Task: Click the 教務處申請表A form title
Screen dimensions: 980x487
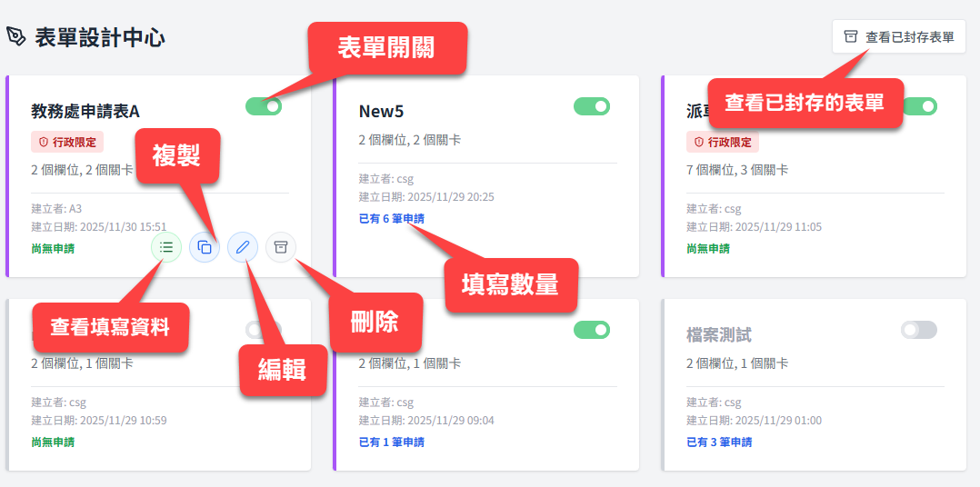Action: (85, 112)
